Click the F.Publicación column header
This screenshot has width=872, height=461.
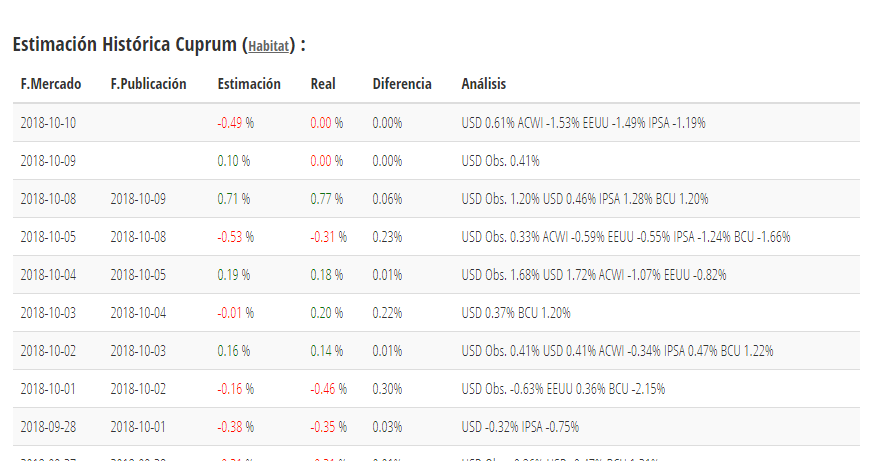[x=148, y=84]
